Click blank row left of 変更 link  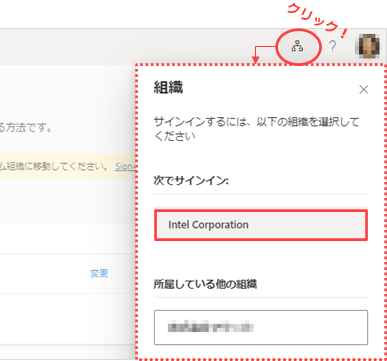click(x=43, y=274)
